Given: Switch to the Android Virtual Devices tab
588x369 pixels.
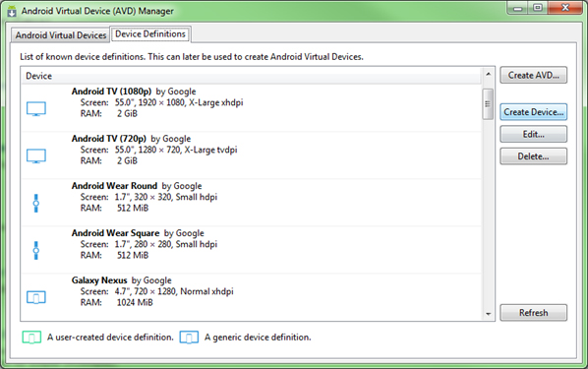Looking at the screenshot, I should click(61, 35).
